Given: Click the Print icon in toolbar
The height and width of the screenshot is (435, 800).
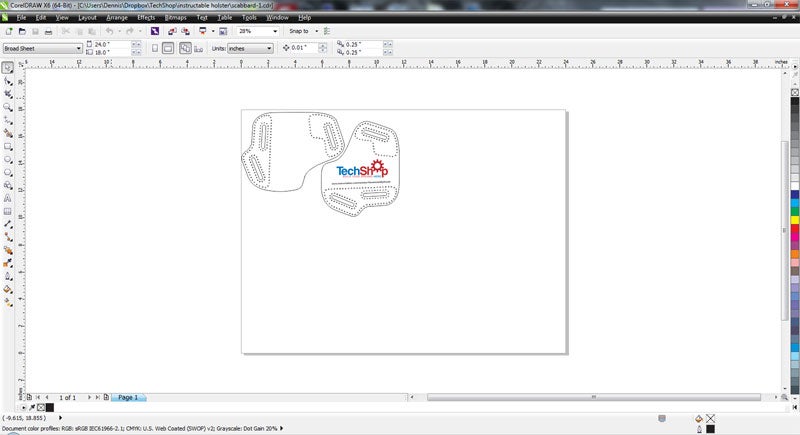Looking at the screenshot, I should (x=47, y=32).
